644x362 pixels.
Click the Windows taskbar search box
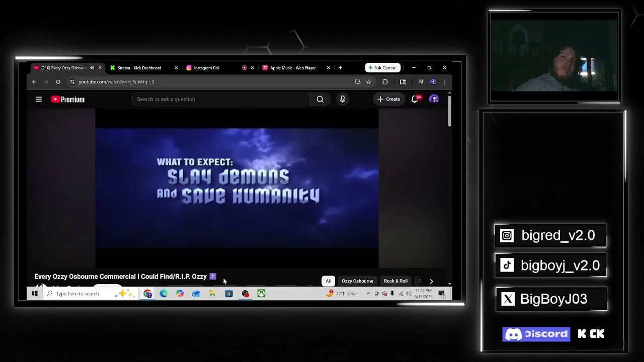(x=91, y=294)
